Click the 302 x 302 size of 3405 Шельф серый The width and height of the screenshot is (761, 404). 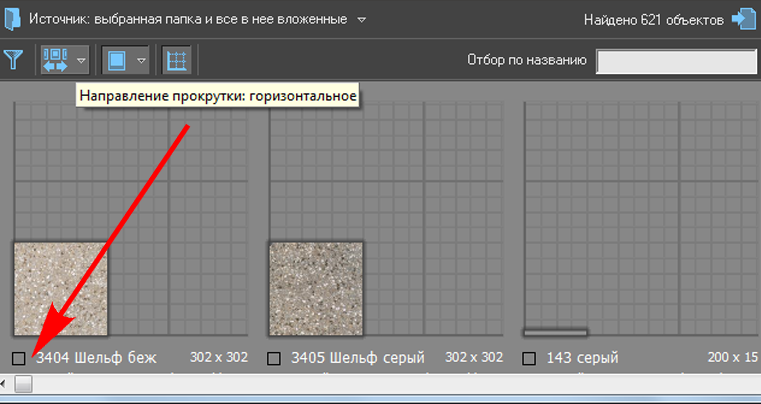(474, 357)
